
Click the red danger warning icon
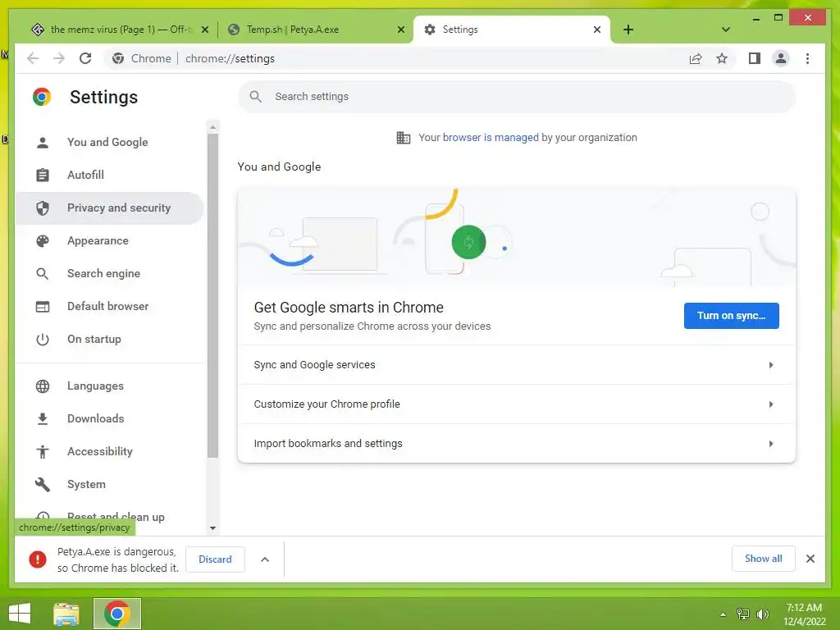click(x=38, y=559)
